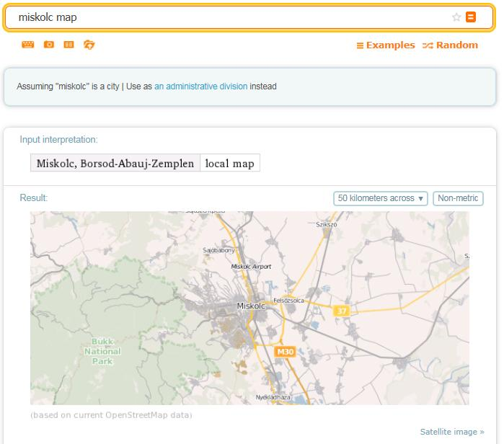Click the 'Result:' heading
This screenshot has width=504, height=444.
tap(34, 198)
